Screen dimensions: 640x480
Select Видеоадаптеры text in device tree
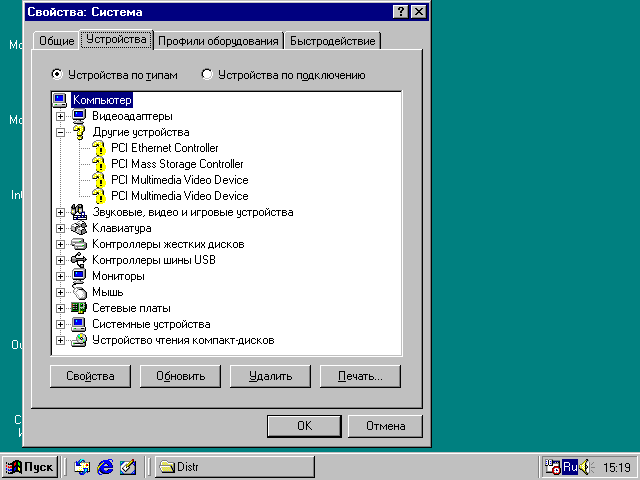[132, 116]
